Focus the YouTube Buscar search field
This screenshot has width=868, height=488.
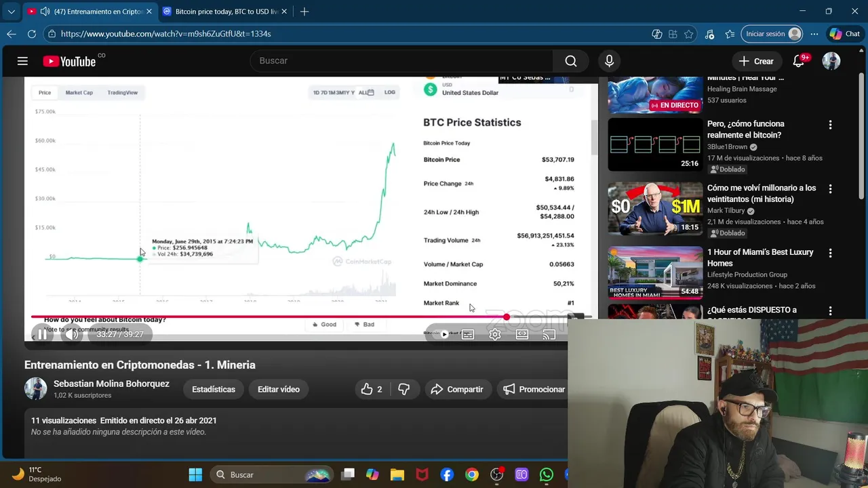[400, 61]
